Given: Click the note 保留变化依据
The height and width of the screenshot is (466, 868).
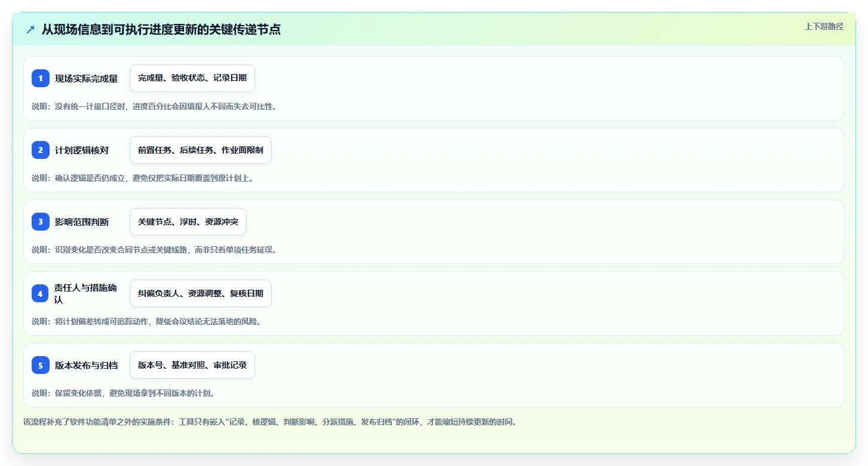Looking at the screenshot, I should pos(123,393).
